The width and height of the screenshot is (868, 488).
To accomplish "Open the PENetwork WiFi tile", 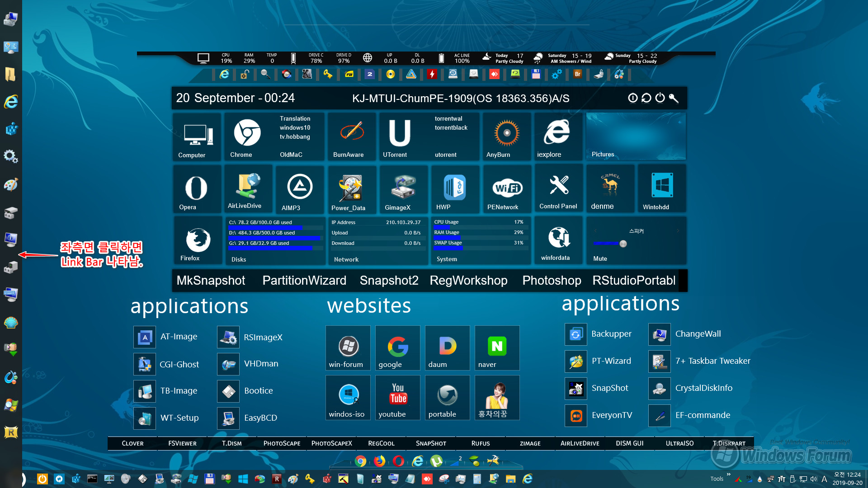I will 507,189.
